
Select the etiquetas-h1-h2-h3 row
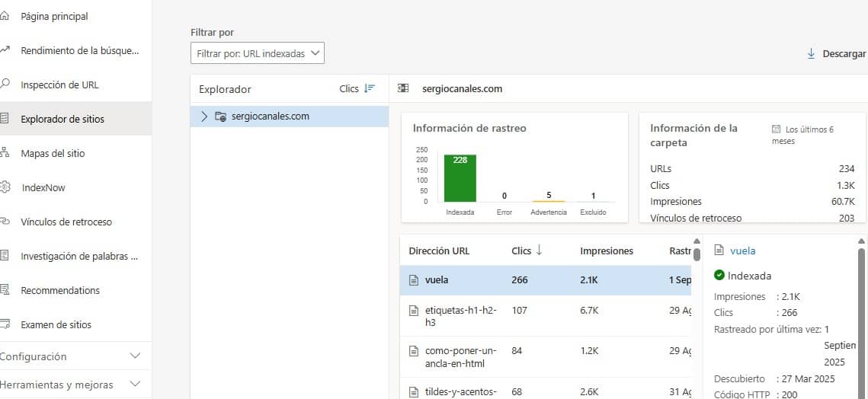[x=546, y=316]
